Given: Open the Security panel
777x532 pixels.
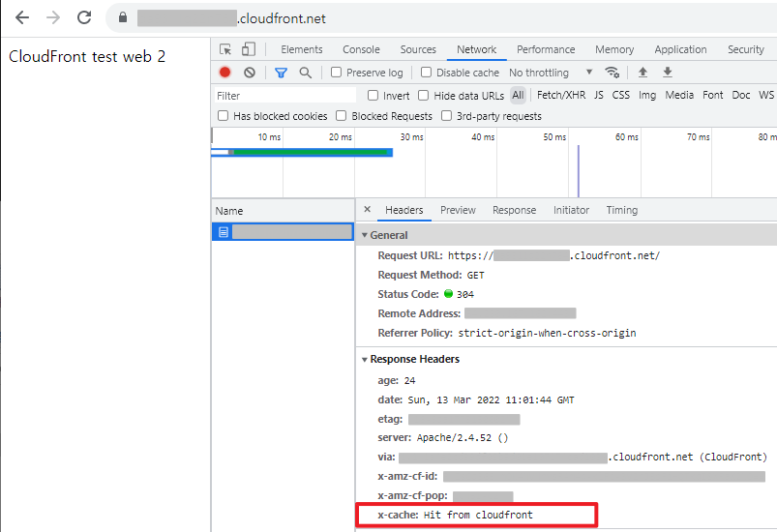Looking at the screenshot, I should coord(746,49).
